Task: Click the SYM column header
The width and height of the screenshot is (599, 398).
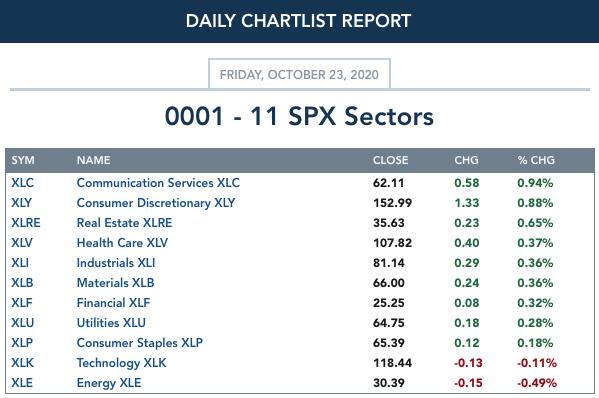Action: pos(23,160)
